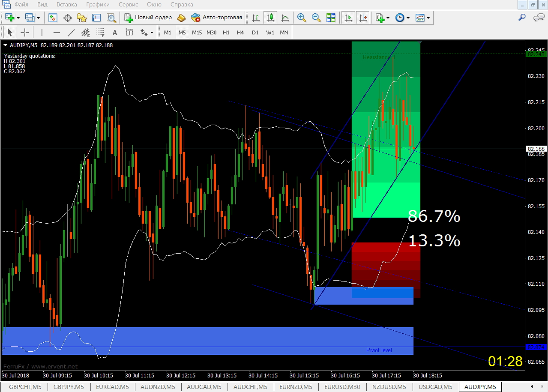The height and width of the screenshot is (392, 548).
Task: Switch to the EURUSD,M30 chart tab
Action: (342, 387)
